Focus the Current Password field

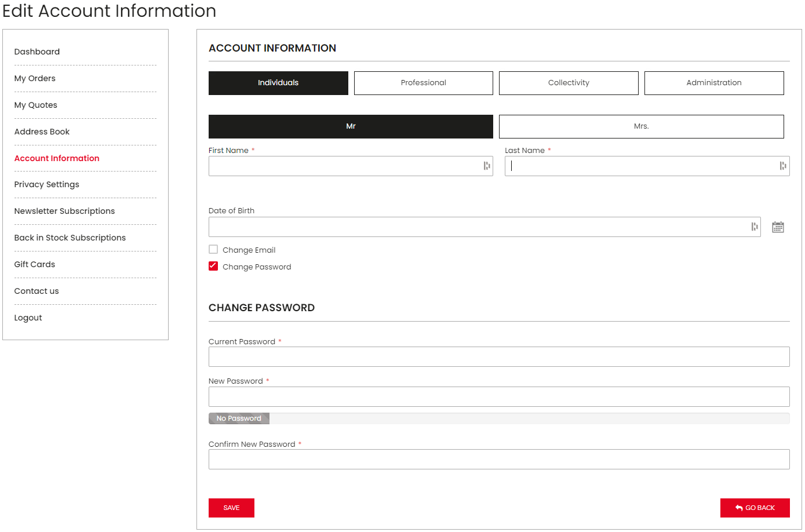[x=499, y=357]
